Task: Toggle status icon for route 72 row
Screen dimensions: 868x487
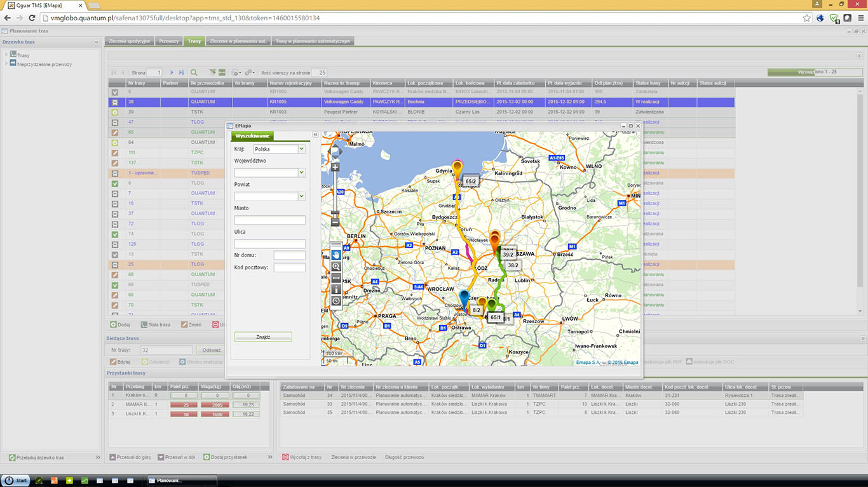Action: pos(114,223)
